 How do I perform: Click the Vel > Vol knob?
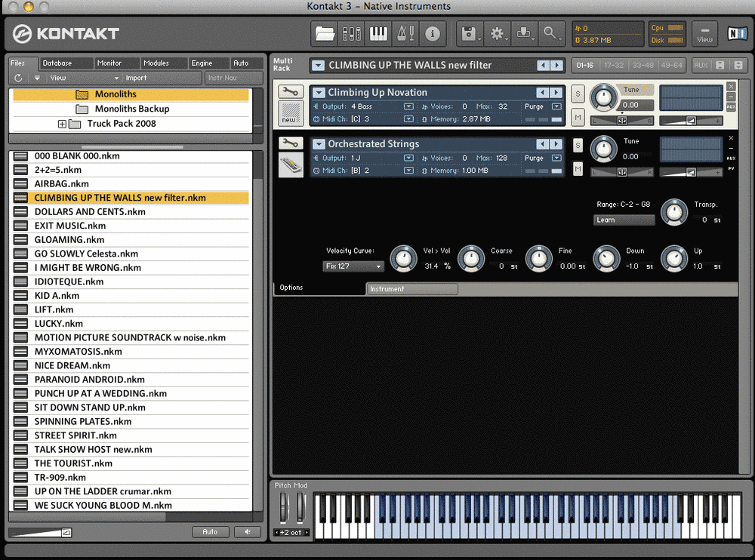403,258
